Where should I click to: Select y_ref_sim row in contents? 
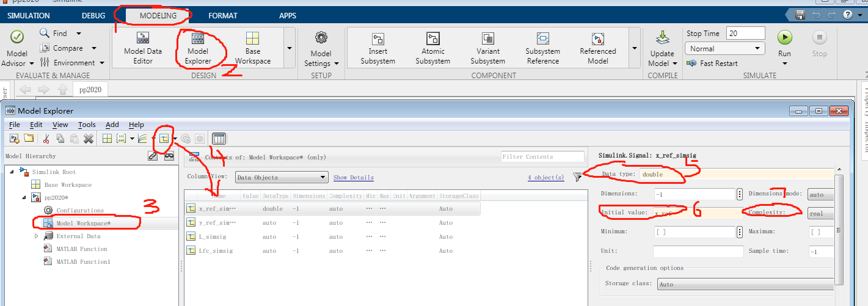(332, 222)
